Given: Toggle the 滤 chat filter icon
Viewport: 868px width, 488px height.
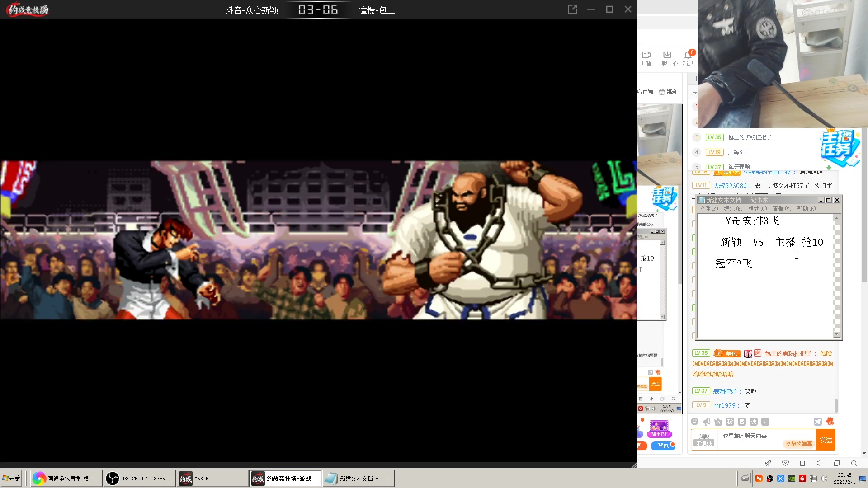Looking at the screenshot, I should tap(818, 422).
